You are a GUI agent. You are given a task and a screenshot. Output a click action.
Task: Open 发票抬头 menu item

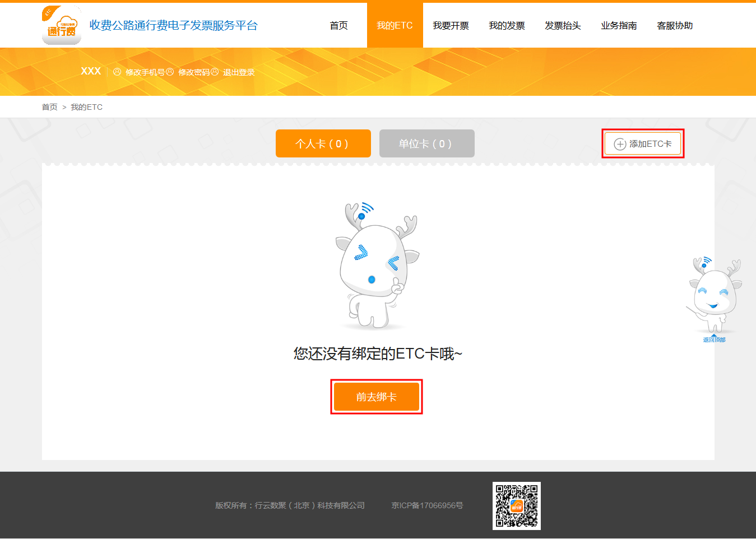(x=563, y=25)
